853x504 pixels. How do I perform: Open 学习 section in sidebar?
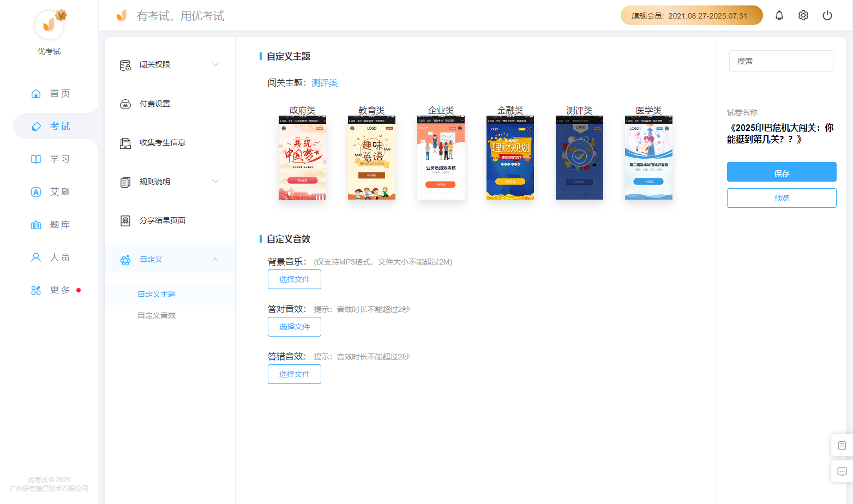[x=60, y=159]
